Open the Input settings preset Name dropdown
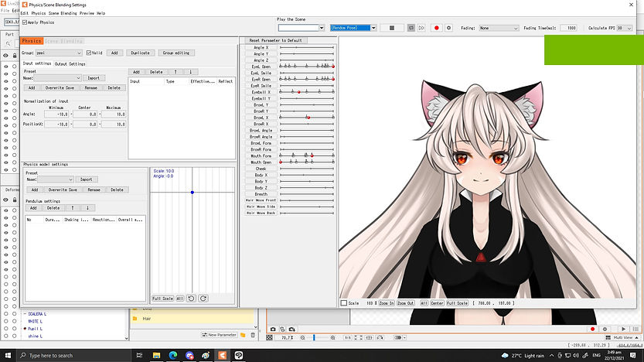 point(57,78)
